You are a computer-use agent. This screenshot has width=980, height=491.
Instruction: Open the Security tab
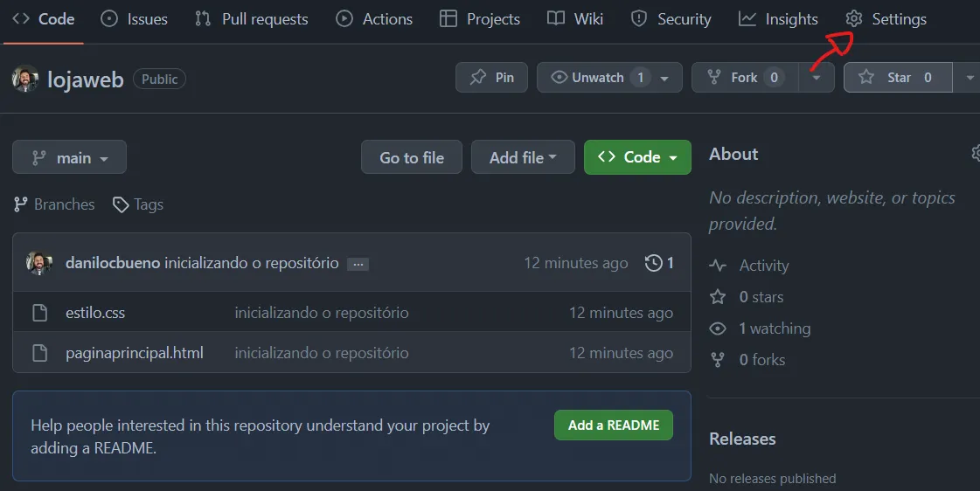671,19
